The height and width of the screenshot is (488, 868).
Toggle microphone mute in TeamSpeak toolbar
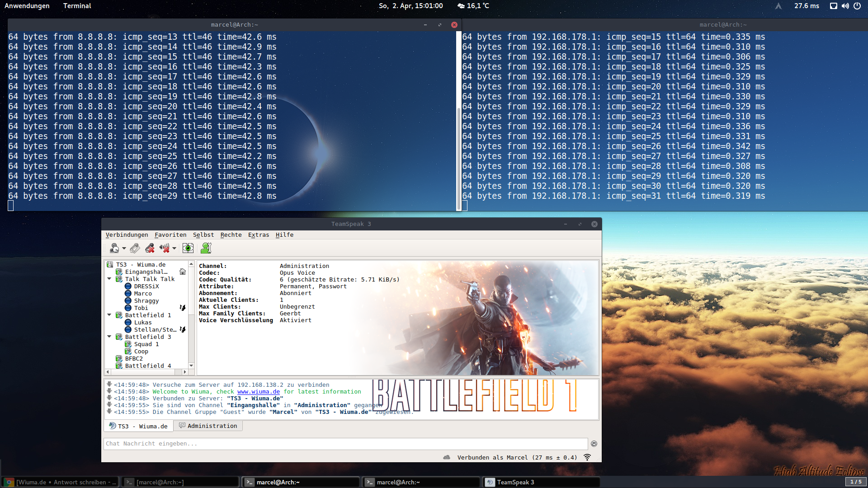[150, 248]
